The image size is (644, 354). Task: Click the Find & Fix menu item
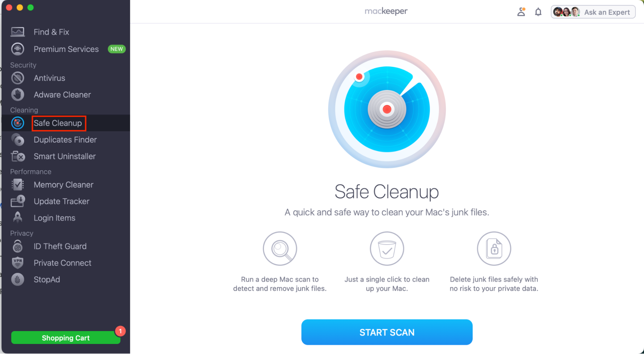(x=52, y=32)
